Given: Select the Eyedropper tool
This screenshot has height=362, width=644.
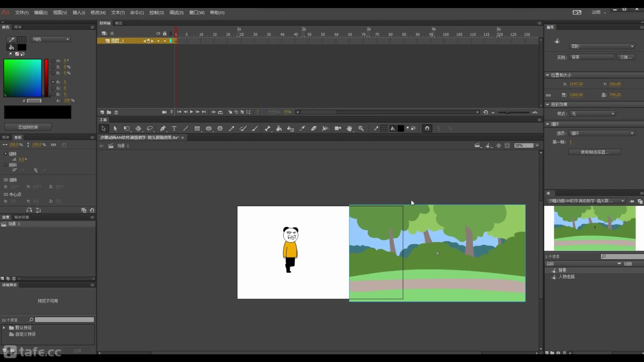Looking at the screenshot, I should (x=302, y=129).
